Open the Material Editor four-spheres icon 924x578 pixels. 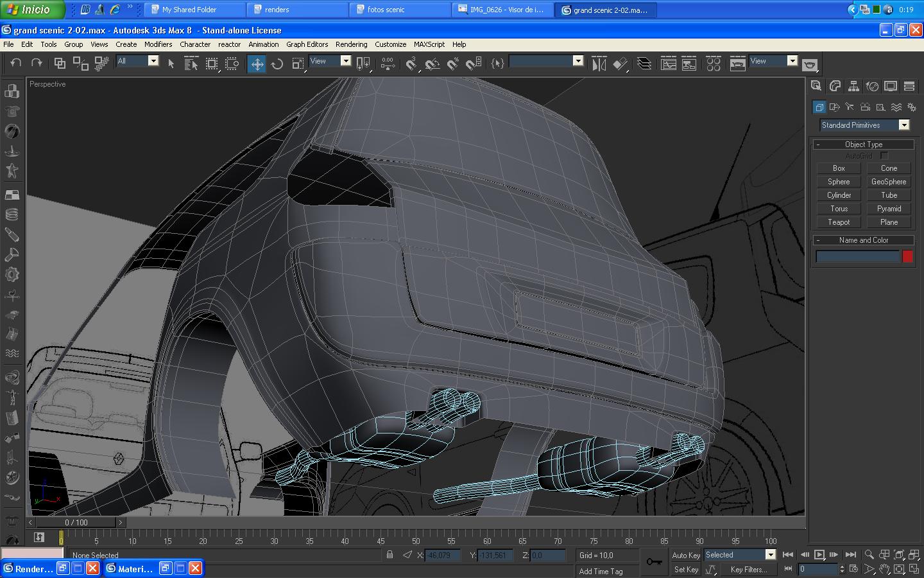pyautogui.click(x=713, y=64)
